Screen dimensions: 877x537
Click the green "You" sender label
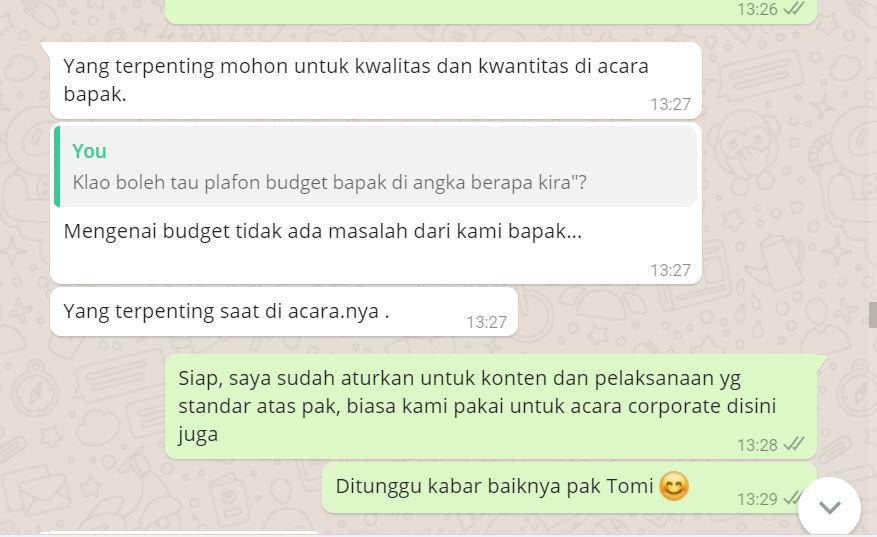click(89, 151)
